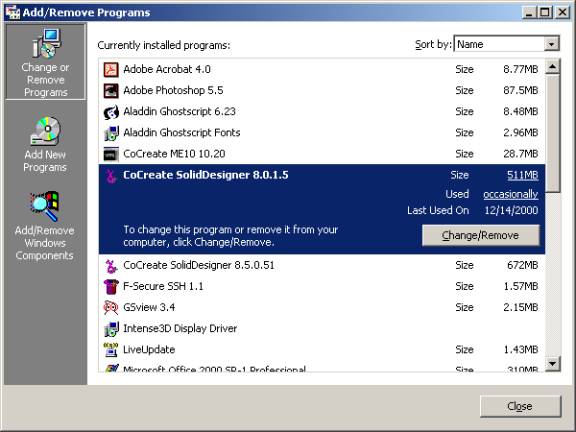The height and width of the screenshot is (432, 576).
Task: Click the 1.43MB size value
Action: 521,350
